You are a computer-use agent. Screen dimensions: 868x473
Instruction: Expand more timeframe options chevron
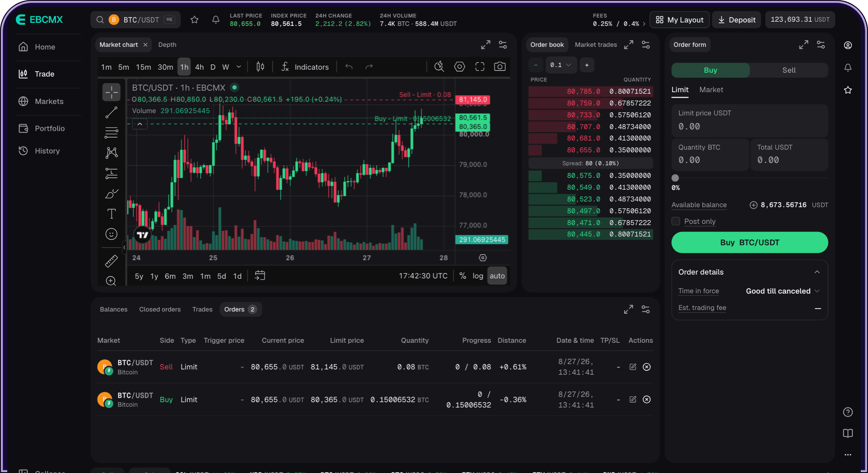(239, 67)
